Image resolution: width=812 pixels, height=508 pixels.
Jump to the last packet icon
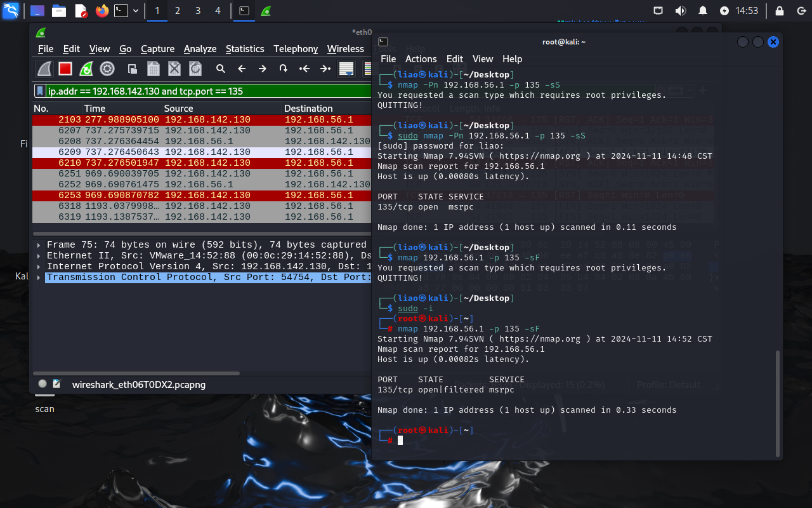pyautogui.click(x=325, y=69)
